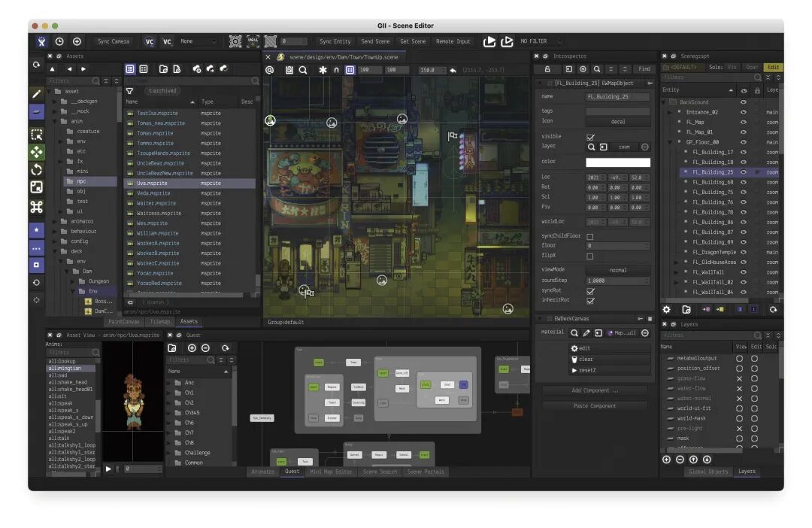
Task: Toggle visibility of the grass-flow layer
Action: (x=740, y=379)
